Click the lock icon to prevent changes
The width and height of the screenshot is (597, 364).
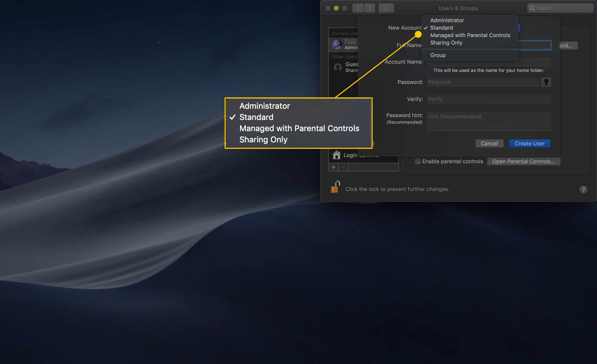click(336, 189)
